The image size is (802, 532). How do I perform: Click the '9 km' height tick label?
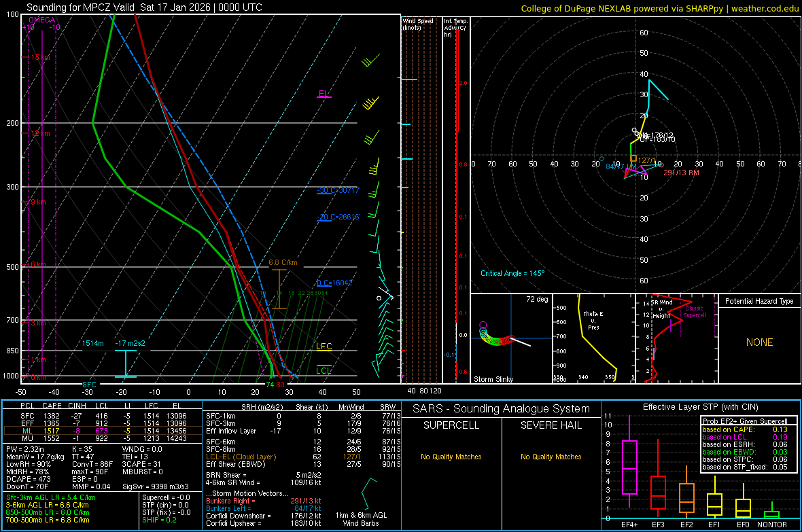coord(38,202)
